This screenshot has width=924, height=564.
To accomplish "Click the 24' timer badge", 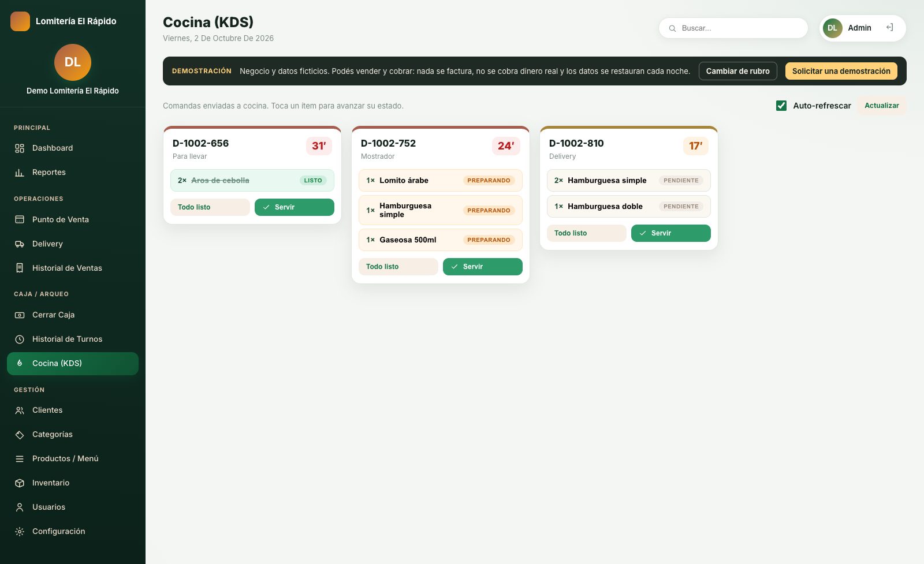I will [x=506, y=146].
